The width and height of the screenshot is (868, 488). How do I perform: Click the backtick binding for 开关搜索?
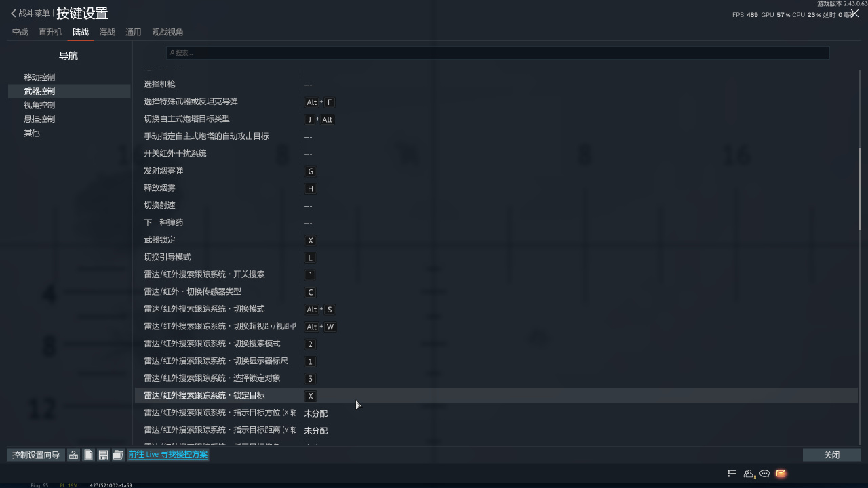point(311,275)
